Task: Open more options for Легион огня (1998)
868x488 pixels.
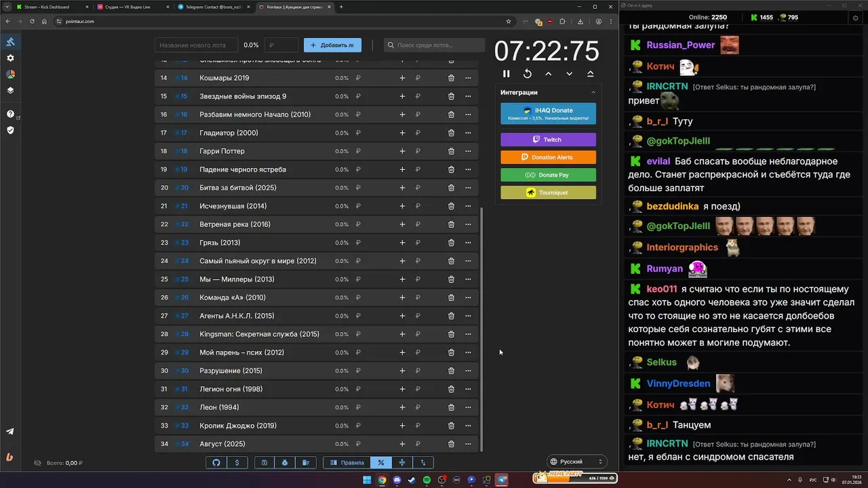Action: tap(468, 389)
